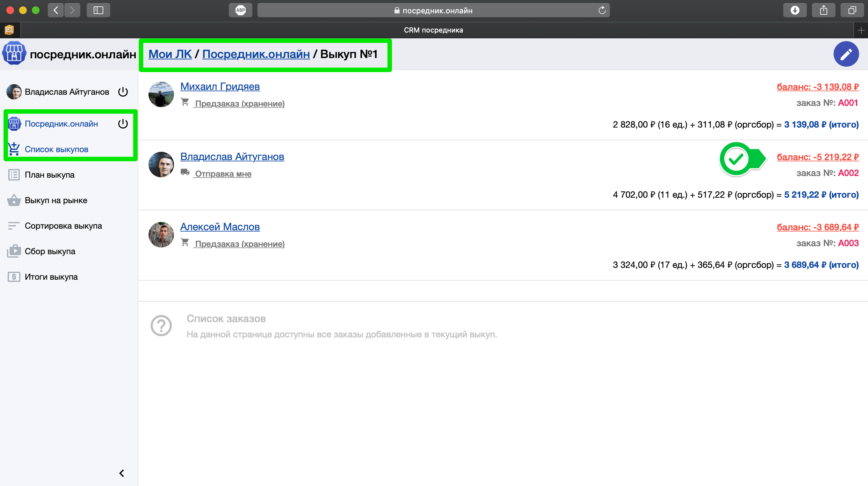The image size is (868, 486).
Task: Open the Safari downloads icon
Action: [795, 10]
